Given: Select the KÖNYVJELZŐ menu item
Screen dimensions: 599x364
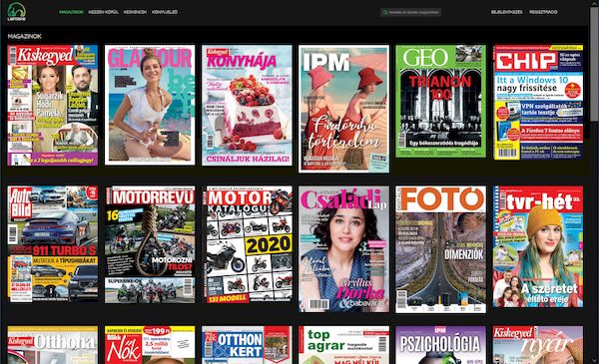Looking at the screenshot, I should click(165, 12).
